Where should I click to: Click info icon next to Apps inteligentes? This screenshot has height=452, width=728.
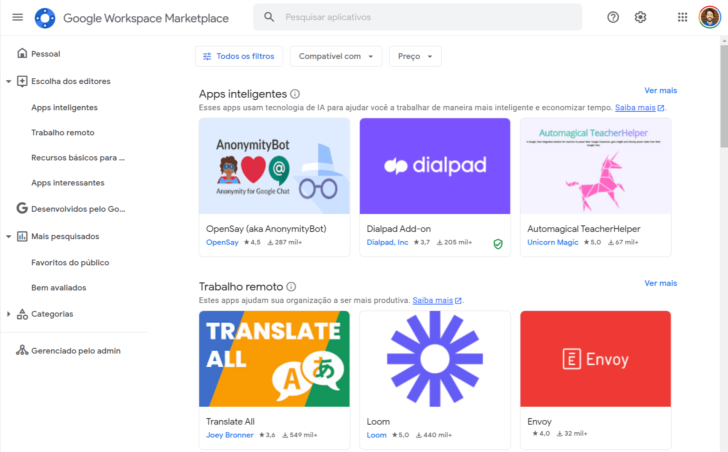coord(295,94)
